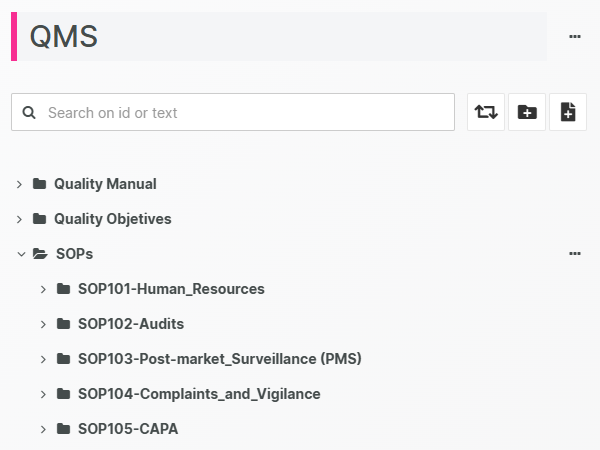This screenshot has height=450, width=600.
Task: Click the add new document icon
Action: [568, 112]
